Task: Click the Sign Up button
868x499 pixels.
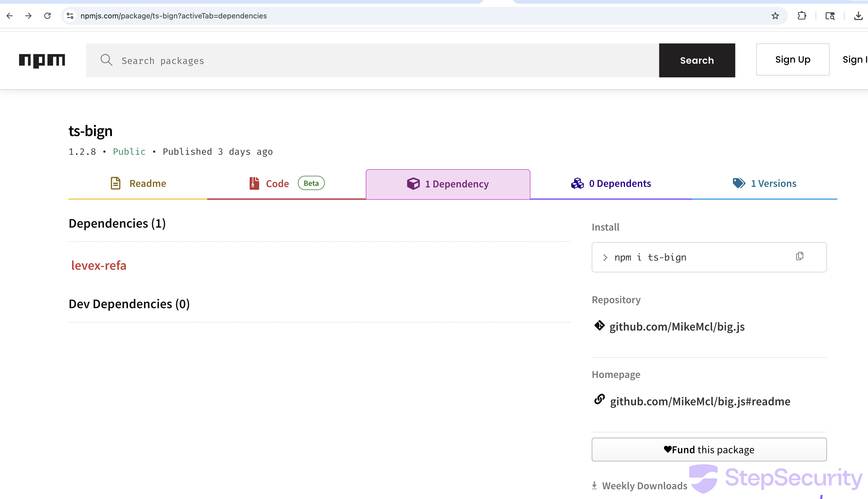Action: coord(793,60)
